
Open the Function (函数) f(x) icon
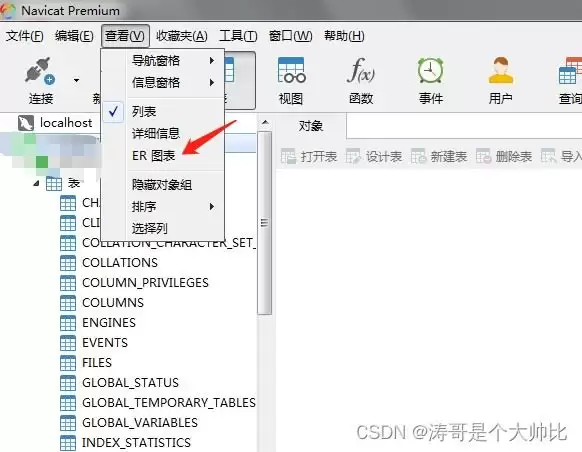361,70
